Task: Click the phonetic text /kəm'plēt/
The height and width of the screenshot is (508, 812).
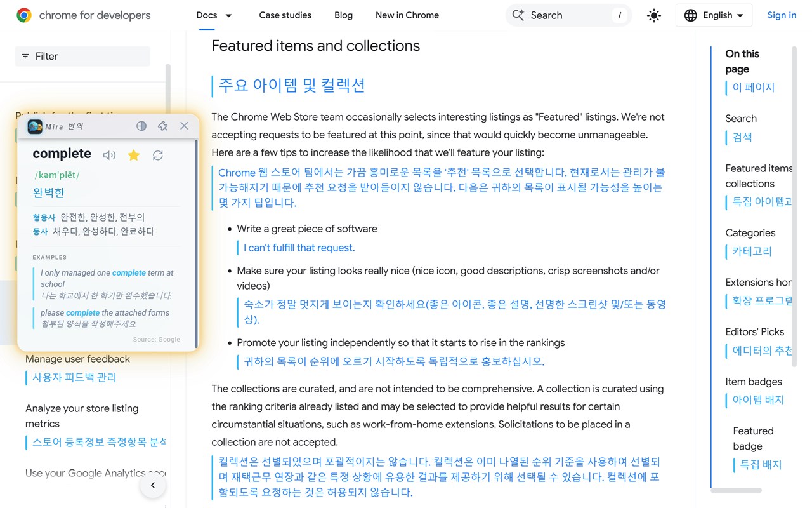Action: point(57,175)
